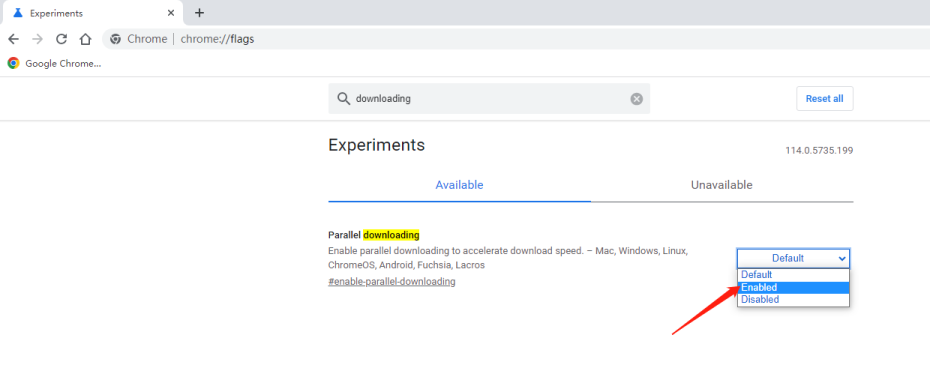
Task: Click the magnifier icon in flags search
Action: point(343,98)
